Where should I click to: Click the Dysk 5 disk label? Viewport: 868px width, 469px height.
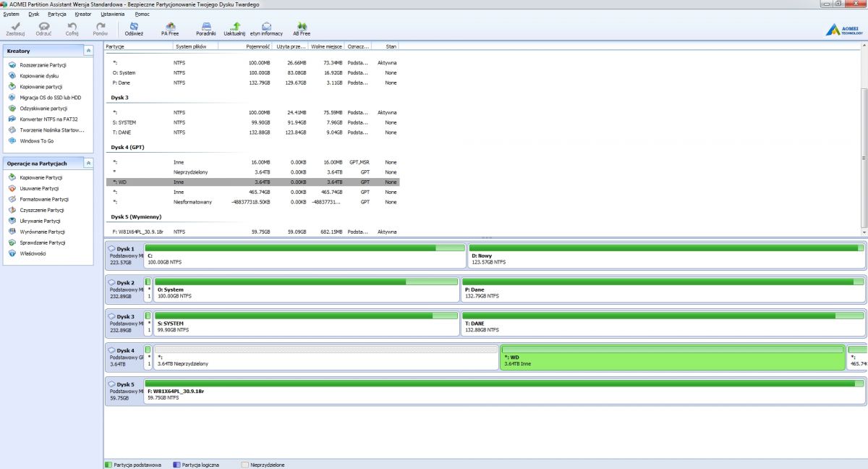(x=124, y=391)
